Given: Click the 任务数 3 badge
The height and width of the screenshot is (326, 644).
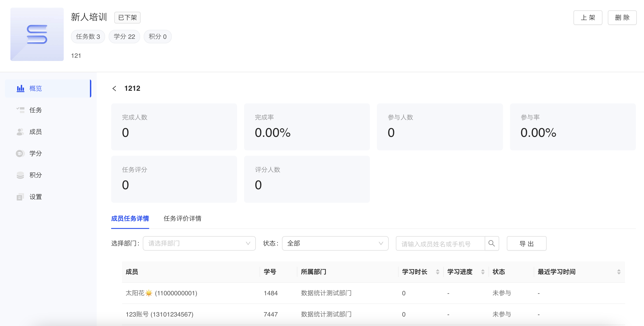Looking at the screenshot, I should tap(88, 37).
